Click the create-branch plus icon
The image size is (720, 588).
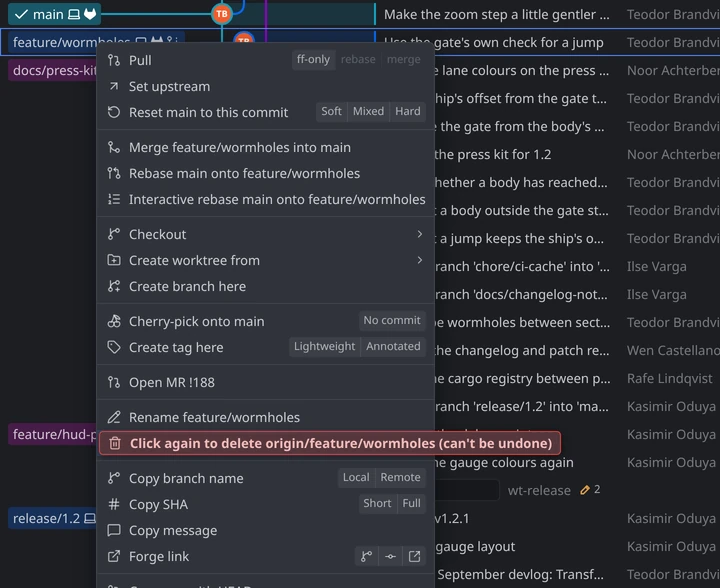coord(114,286)
